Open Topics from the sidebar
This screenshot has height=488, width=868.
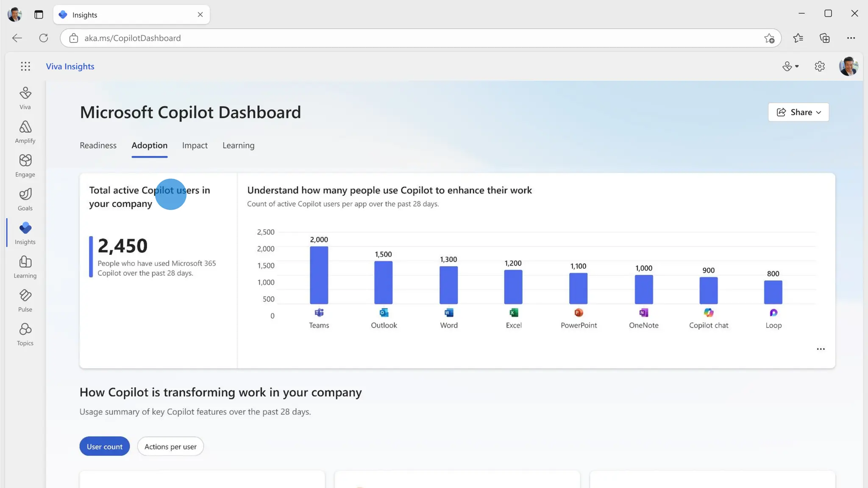click(x=25, y=334)
